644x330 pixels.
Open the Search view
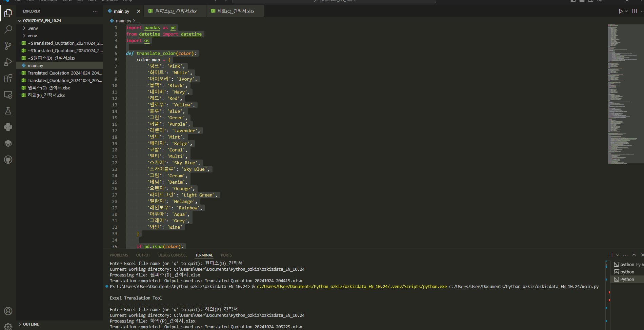[8, 29]
